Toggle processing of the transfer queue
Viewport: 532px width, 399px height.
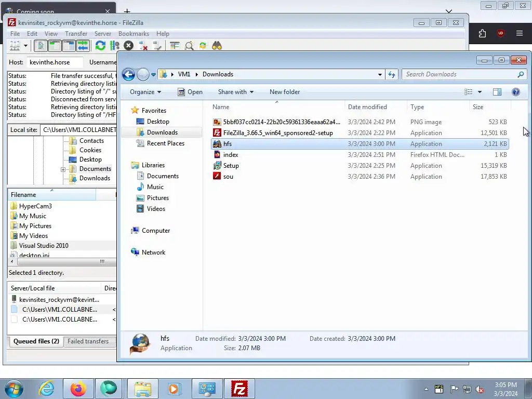(115, 46)
